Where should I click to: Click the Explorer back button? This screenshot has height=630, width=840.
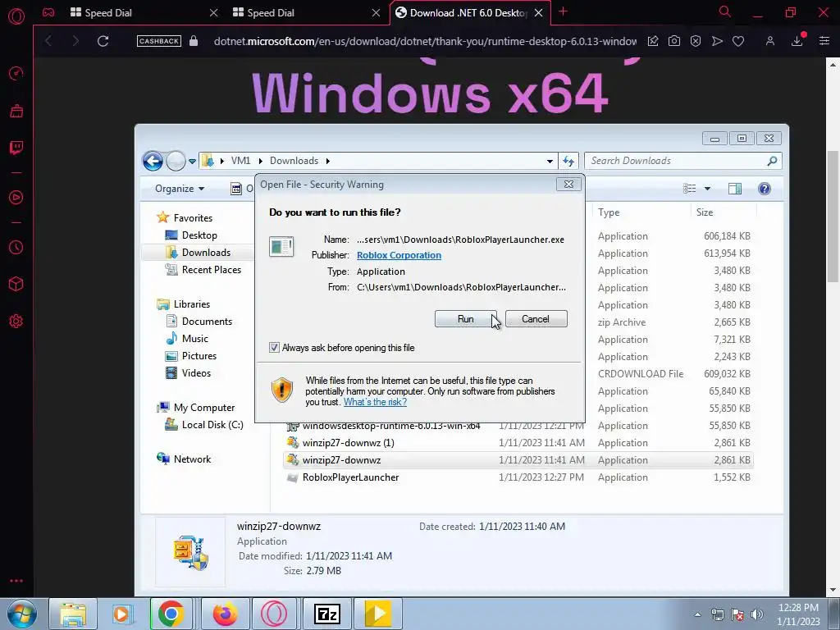click(153, 161)
